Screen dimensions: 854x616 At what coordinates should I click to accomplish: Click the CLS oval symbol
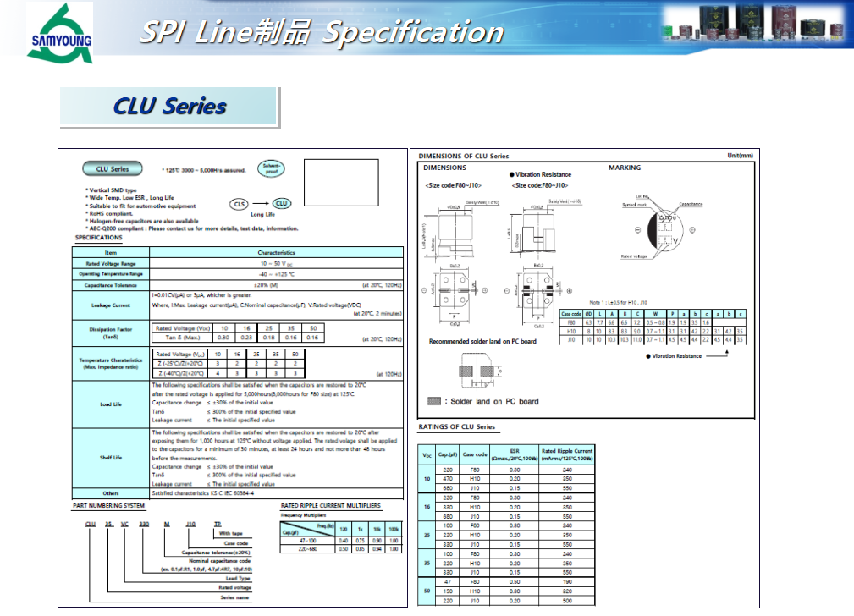[239, 204]
